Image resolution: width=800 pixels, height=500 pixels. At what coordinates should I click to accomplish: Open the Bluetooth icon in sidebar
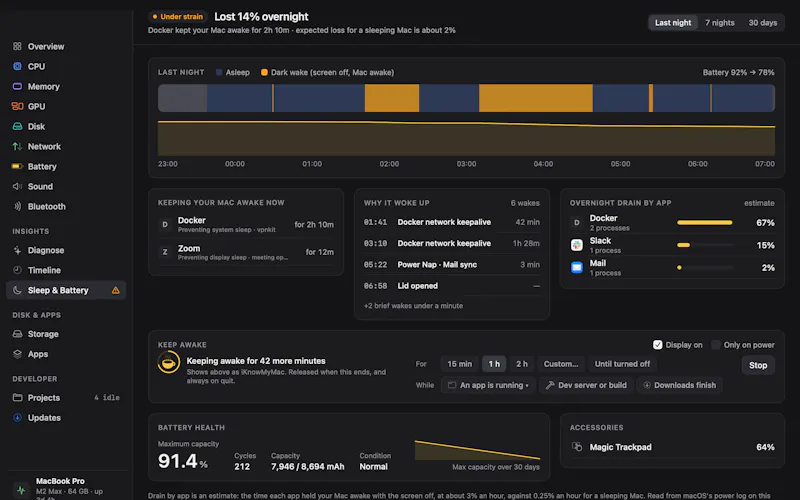coord(17,206)
